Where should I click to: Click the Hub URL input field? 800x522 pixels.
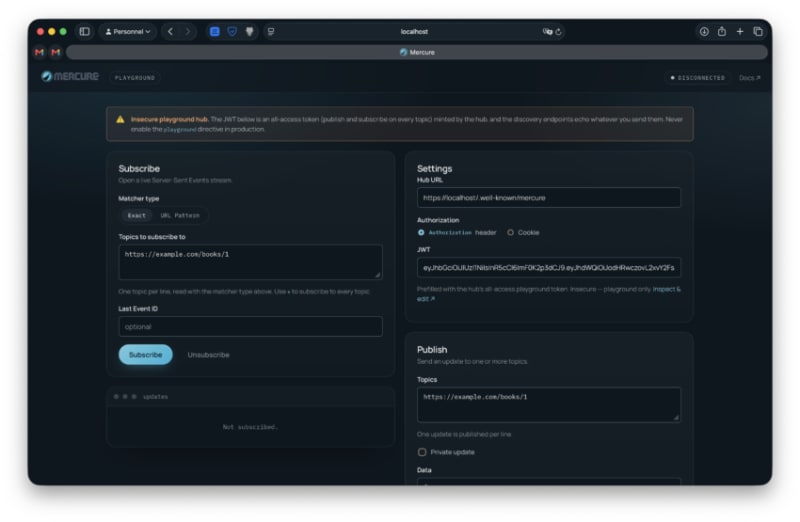click(x=548, y=197)
